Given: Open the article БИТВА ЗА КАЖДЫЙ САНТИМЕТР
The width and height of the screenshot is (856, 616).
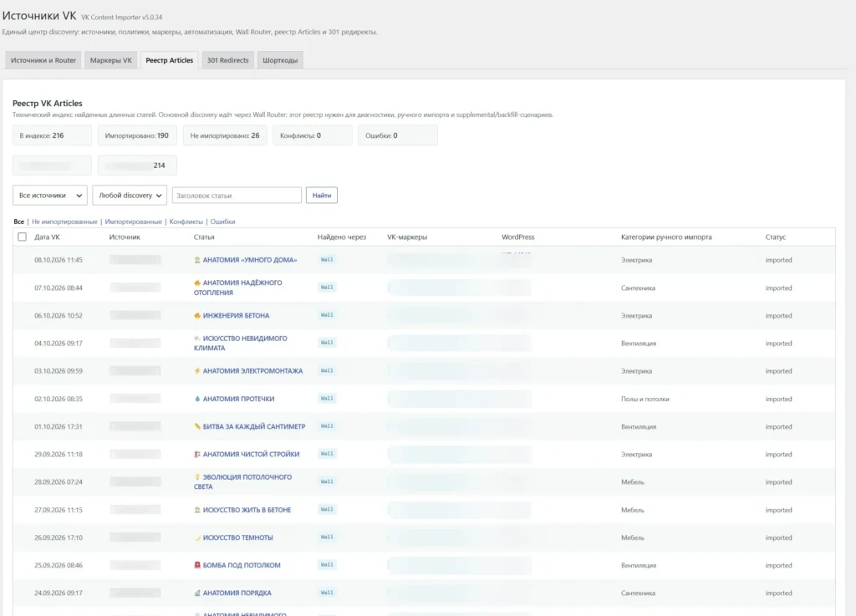Looking at the screenshot, I should point(254,426).
